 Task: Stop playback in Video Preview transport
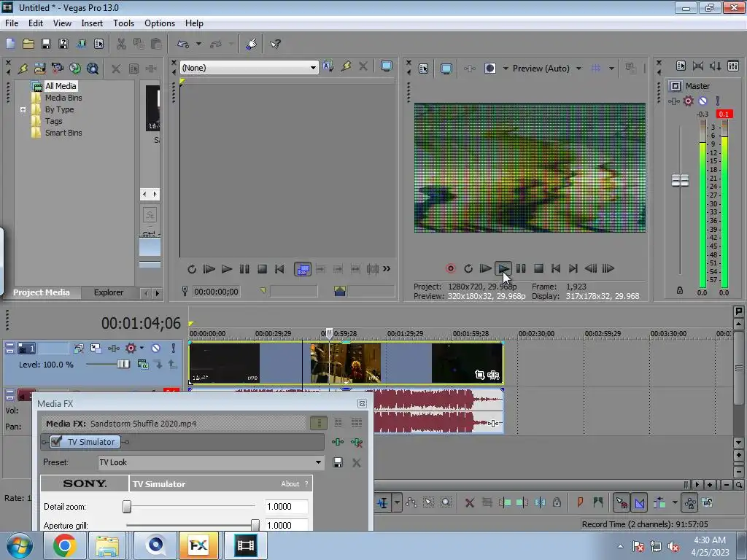pyautogui.click(x=538, y=268)
